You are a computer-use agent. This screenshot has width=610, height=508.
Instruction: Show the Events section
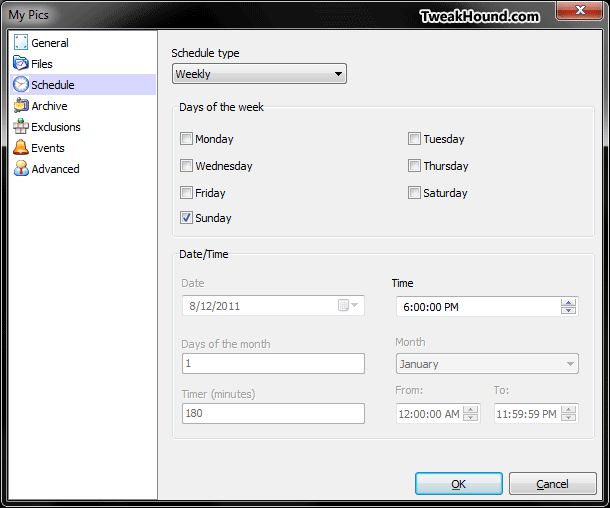click(x=47, y=148)
